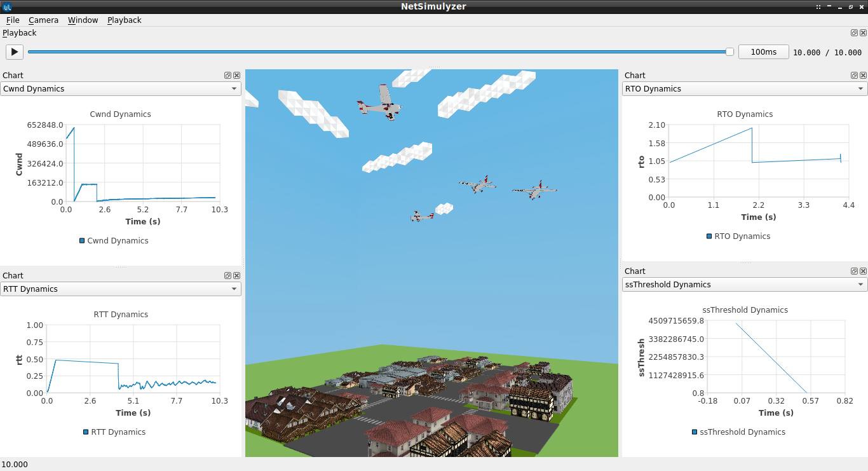The width and height of the screenshot is (868, 471).
Task: Open the Camera menu
Action: [x=43, y=20]
